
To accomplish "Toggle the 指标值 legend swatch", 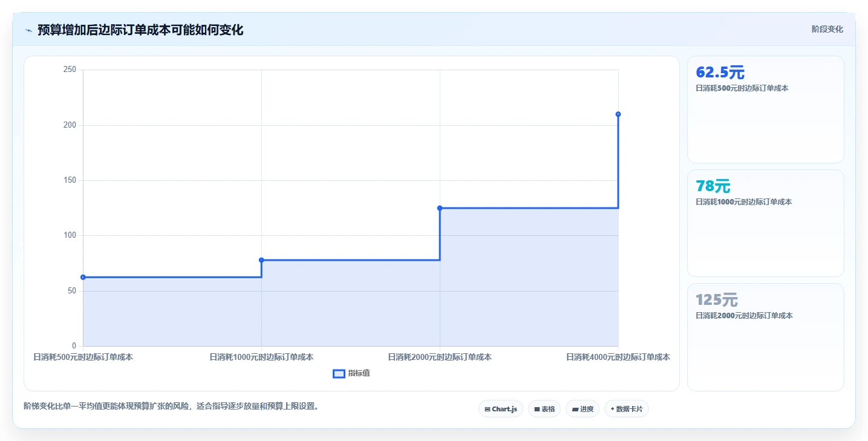I will point(339,373).
